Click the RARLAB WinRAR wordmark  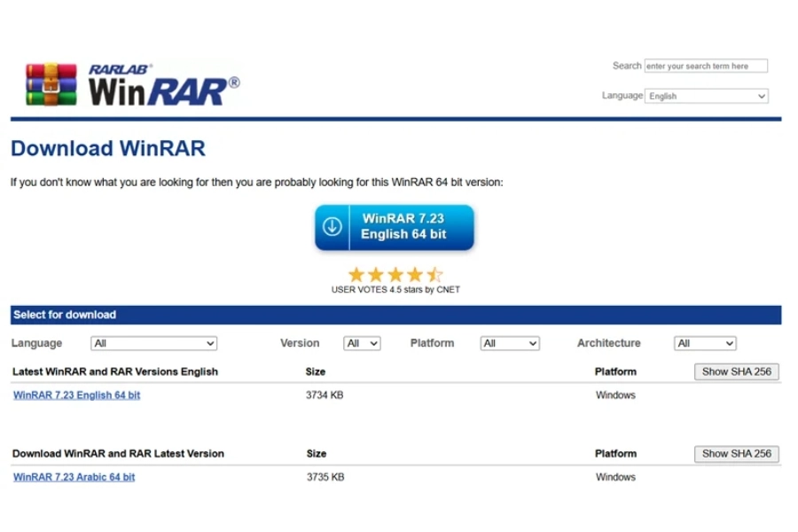point(164,85)
